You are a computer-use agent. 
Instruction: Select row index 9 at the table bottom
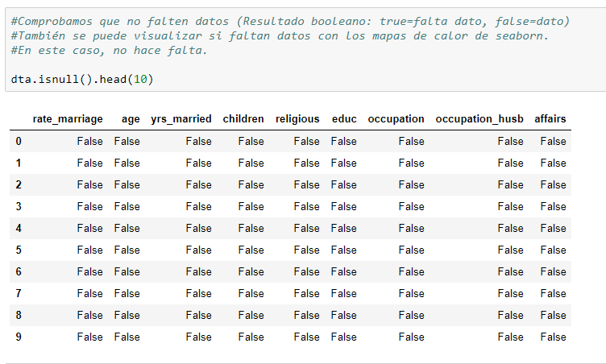click(19, 337)
